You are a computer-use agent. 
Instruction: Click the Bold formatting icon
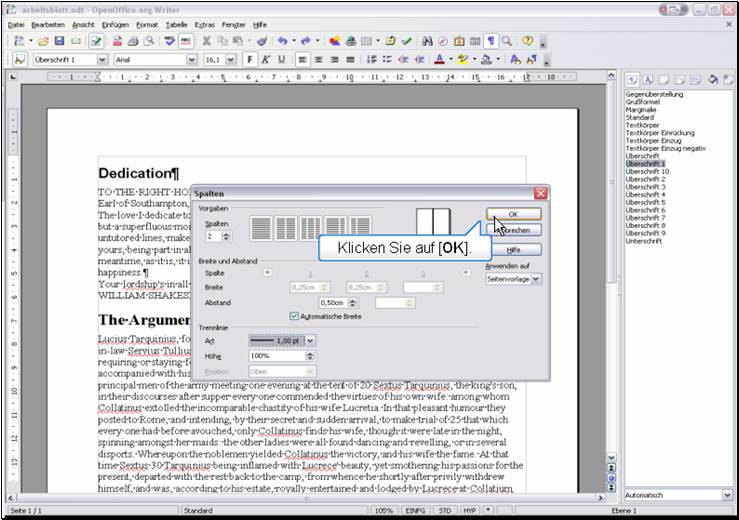[250, 60]
